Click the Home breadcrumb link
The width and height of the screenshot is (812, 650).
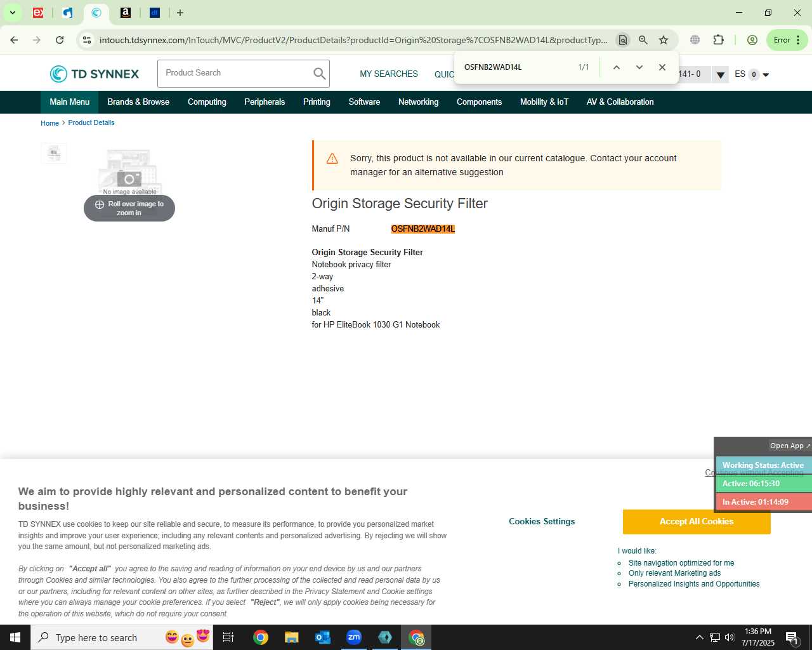(49, 123)
